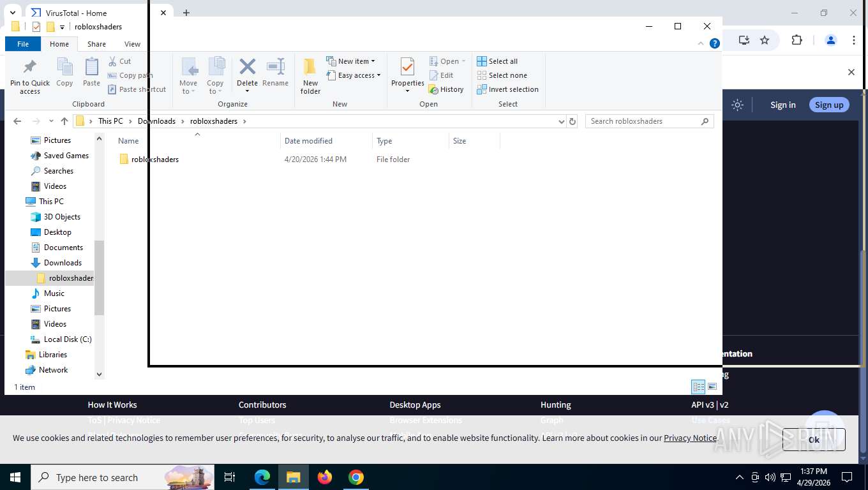The width and height of the screenshot is (868, 490).
Task: Open the Open command dropdown
Action: coord(447,61)
